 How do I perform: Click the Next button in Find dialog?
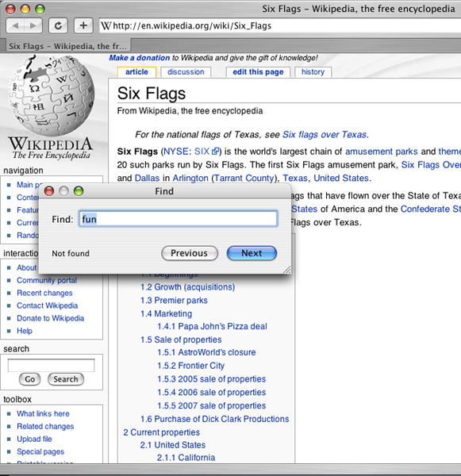point(252,253)
